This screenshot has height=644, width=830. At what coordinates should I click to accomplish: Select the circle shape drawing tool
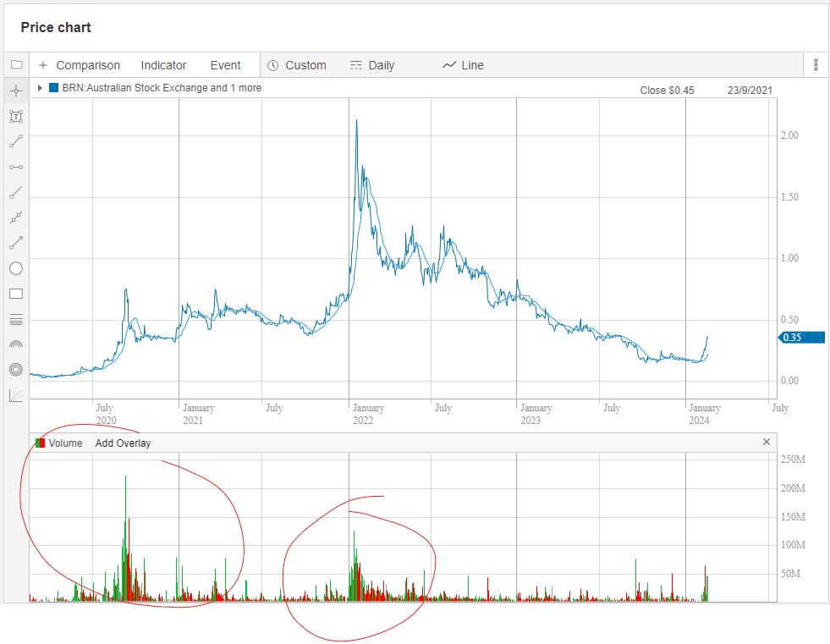coord(16,268)
